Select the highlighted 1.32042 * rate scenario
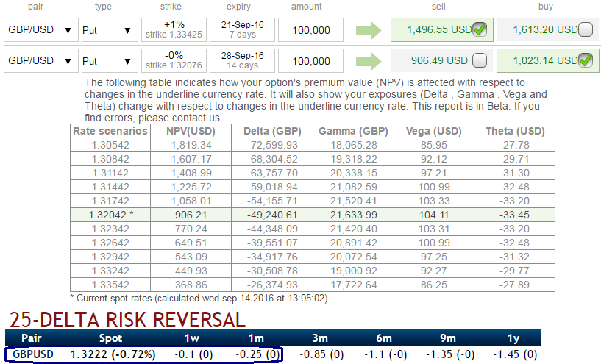The image size is (601, 364). point(110,215)
